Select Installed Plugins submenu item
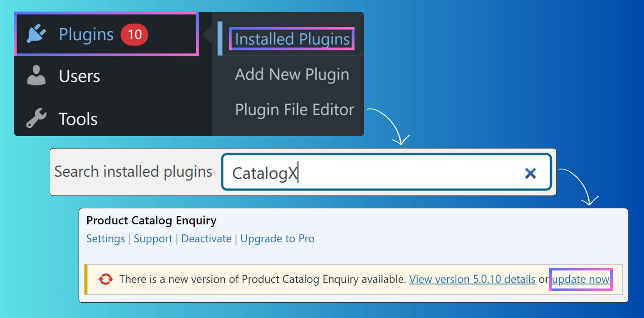The height and width of the screenshot is (318, 644). (x=292, y=39)
